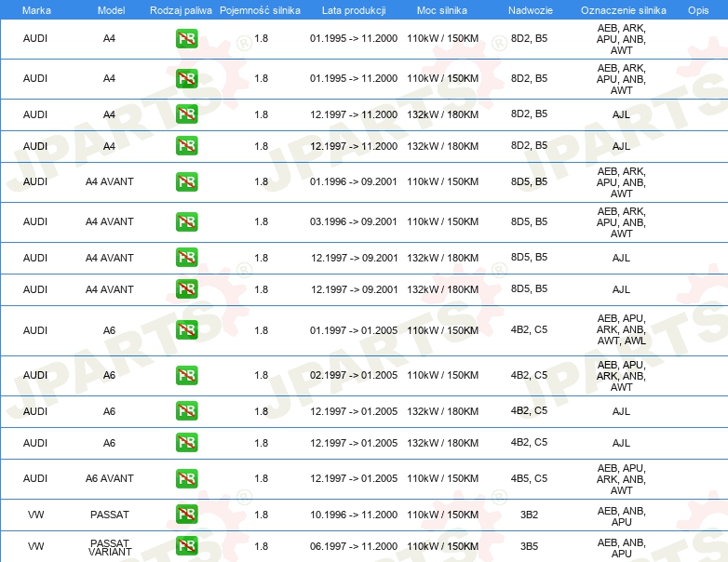Select the Pojemność silnika column header

[x=260, y=10]
